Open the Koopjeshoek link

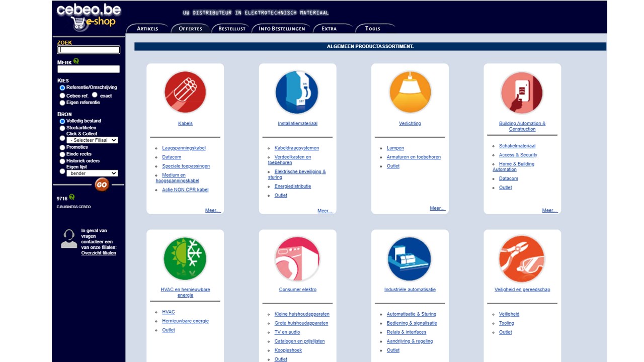tap(288, 350)
